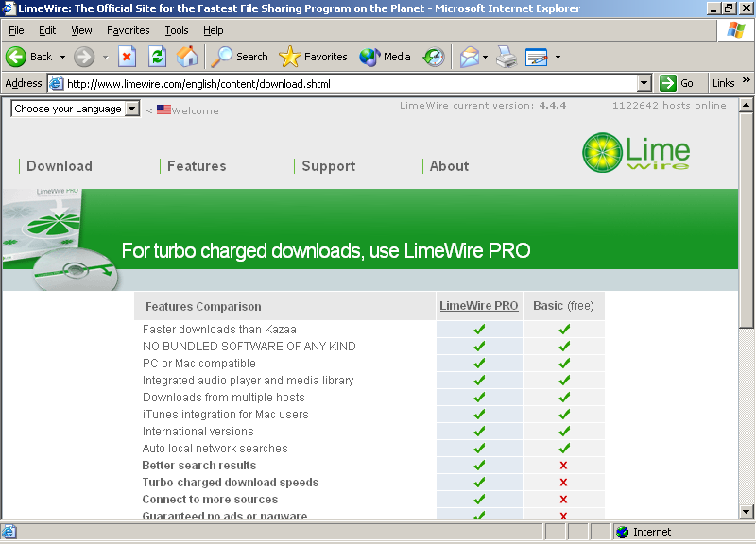
Task: Stop loading the page
Action: click(x=127, y=57)
